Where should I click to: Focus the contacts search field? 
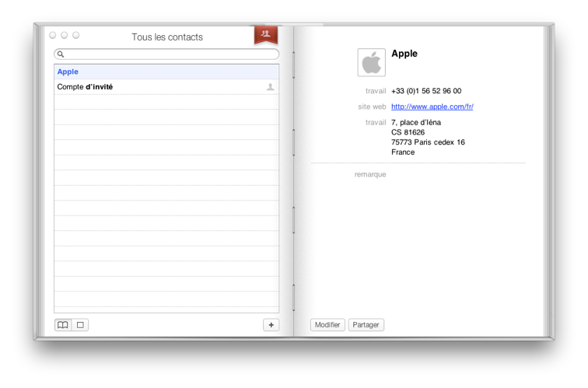(166, 54)
